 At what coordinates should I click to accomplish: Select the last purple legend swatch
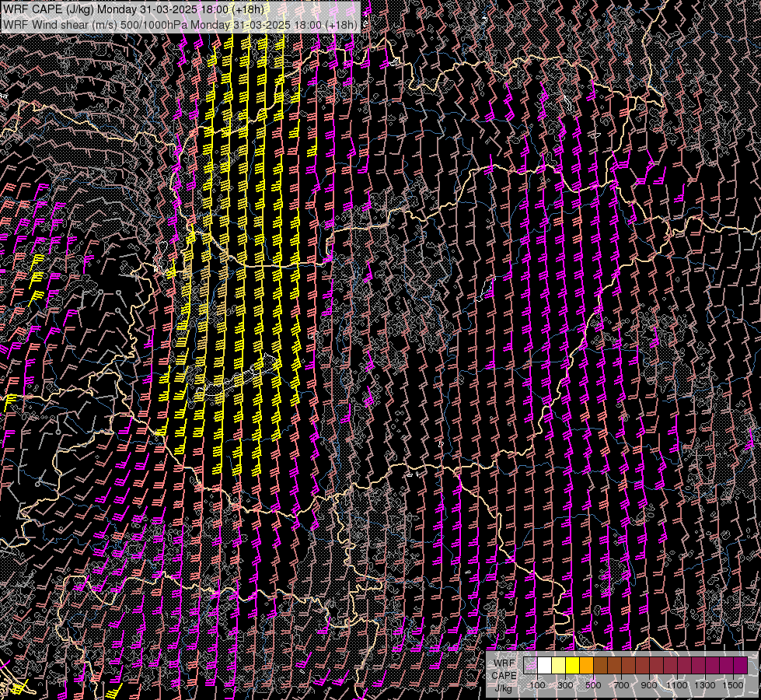741,665
